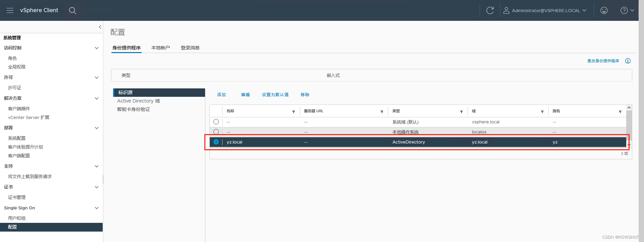Open vCenter Server 扩展 in the navigation
Viewport: 644px width, 242px height.
click(x=29, y=117)
